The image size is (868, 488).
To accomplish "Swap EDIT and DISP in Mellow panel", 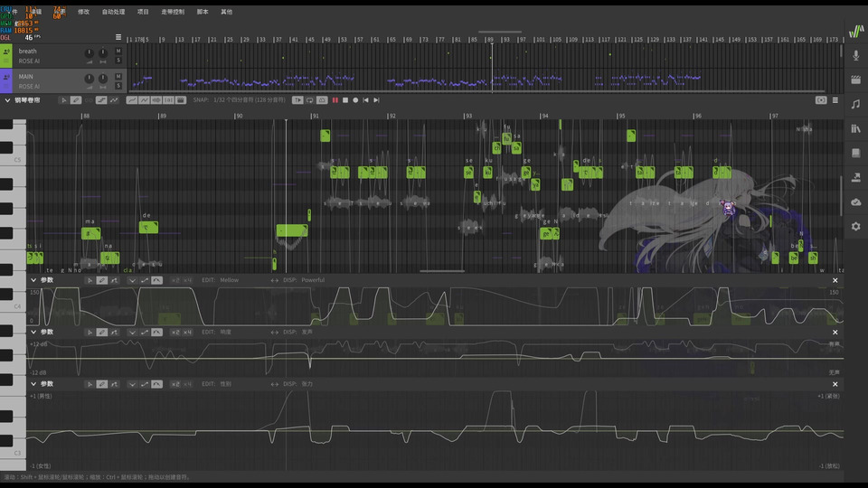I will 275,280.
